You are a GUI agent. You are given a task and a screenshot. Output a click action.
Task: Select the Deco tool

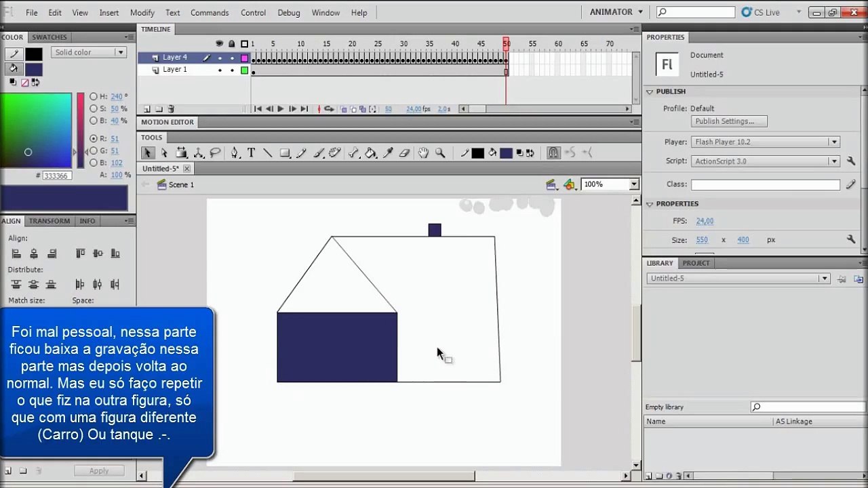click(x=334, y=153)
